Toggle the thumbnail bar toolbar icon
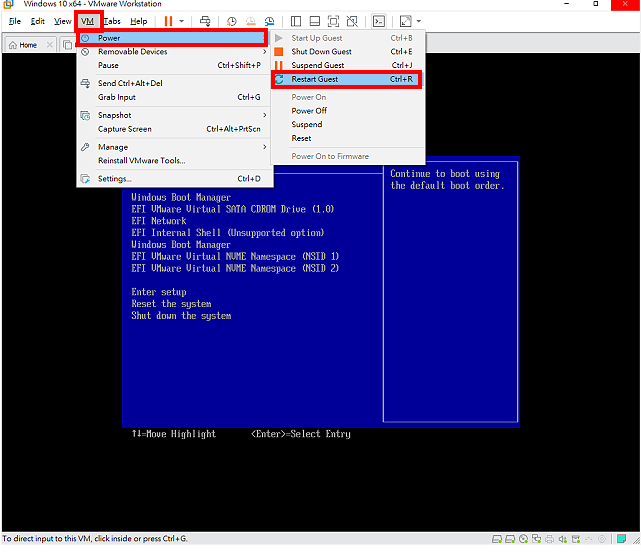Screen dimensions: 641x553 [315, 21]
